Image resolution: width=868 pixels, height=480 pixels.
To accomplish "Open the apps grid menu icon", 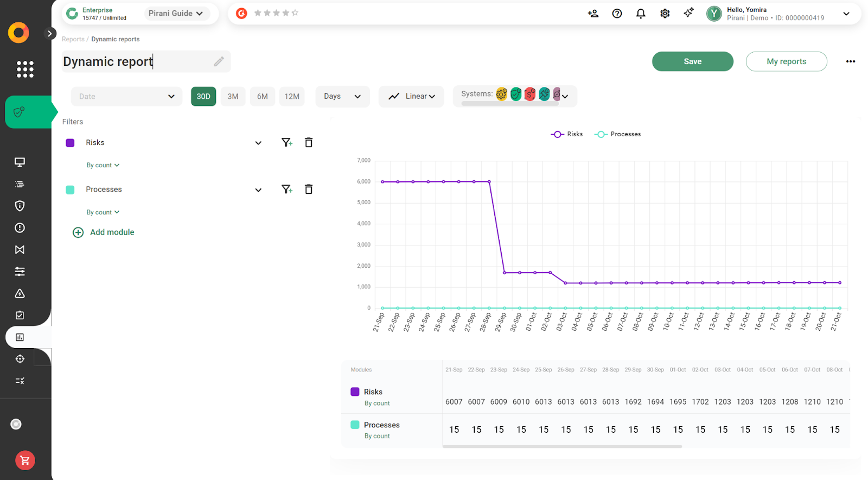I will point(25,69).
